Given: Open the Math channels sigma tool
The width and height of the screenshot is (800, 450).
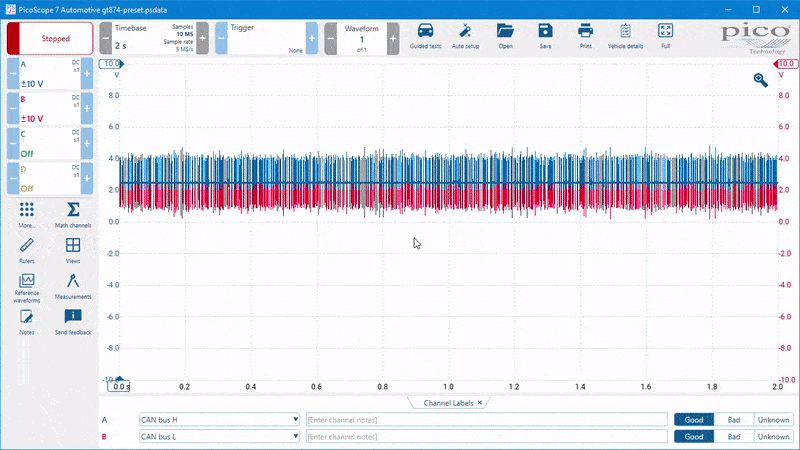Looking at the screenshot, I should 73,215.
